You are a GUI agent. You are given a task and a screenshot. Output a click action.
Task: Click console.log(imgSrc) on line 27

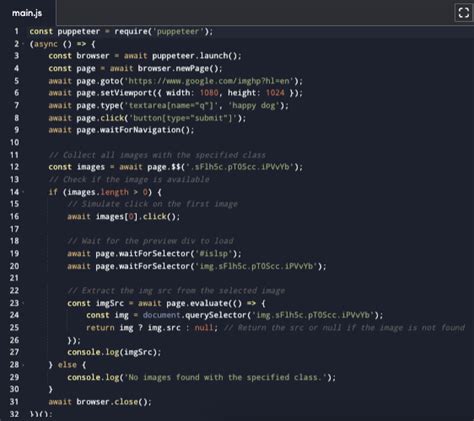tap(112, 352)
